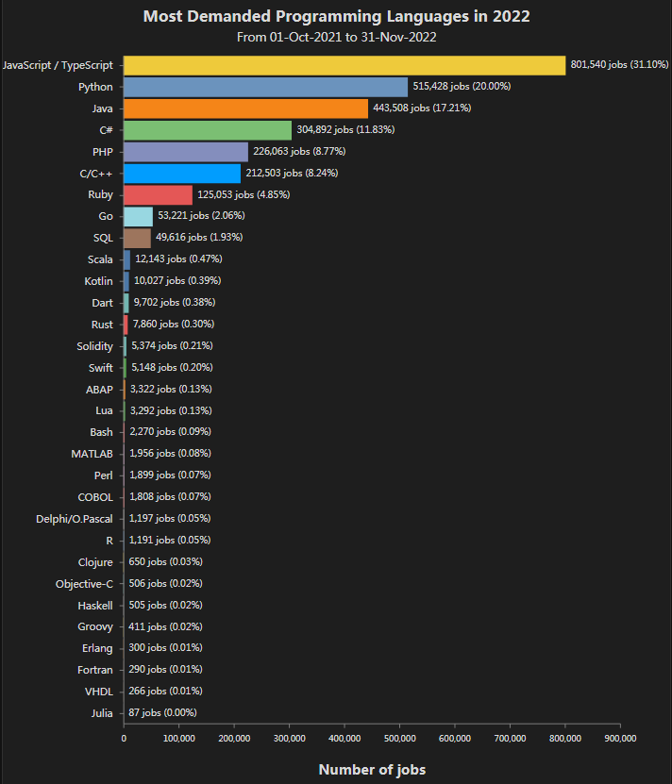672x784 pixels.
Task: Click the bright blue C/C++ bar
Action: pyautogui.click(x=182, y=173)
